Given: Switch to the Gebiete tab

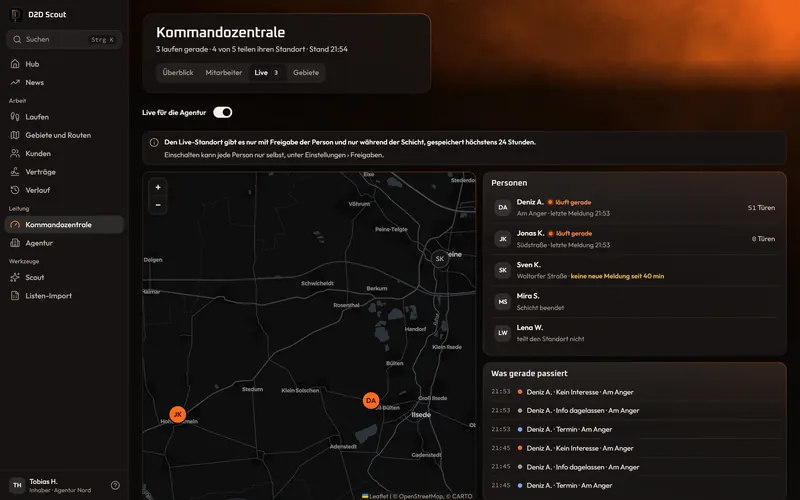Looking at the screenshot, I should pyautogui.click(x=306, y=72).
